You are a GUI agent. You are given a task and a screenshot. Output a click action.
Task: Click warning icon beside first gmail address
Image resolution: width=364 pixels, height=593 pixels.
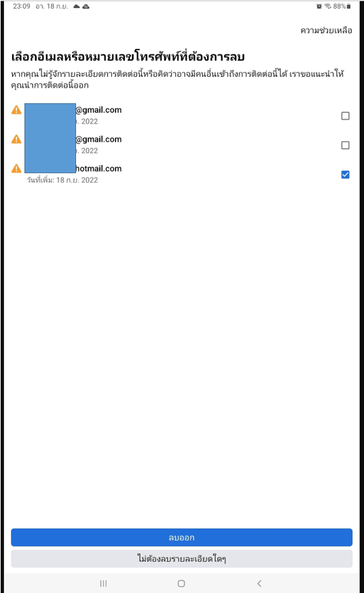[16, 110]
